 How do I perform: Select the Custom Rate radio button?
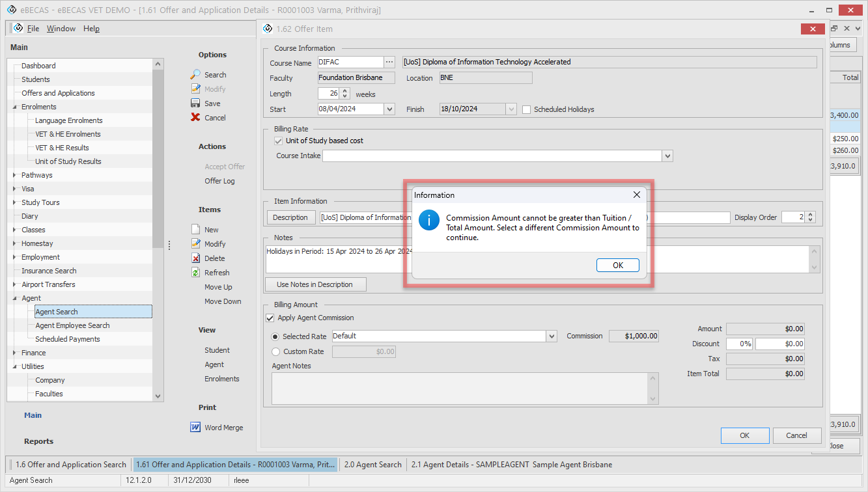coord(276,351)
